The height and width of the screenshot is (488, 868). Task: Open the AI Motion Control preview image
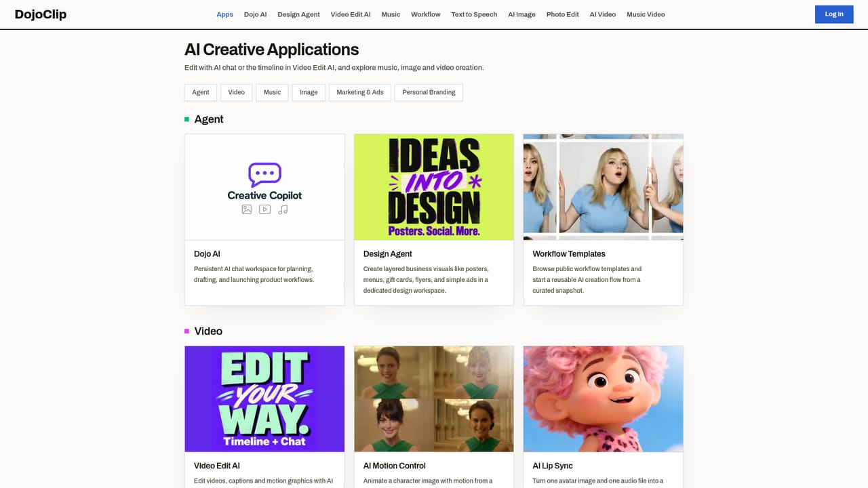pos(434,399)
